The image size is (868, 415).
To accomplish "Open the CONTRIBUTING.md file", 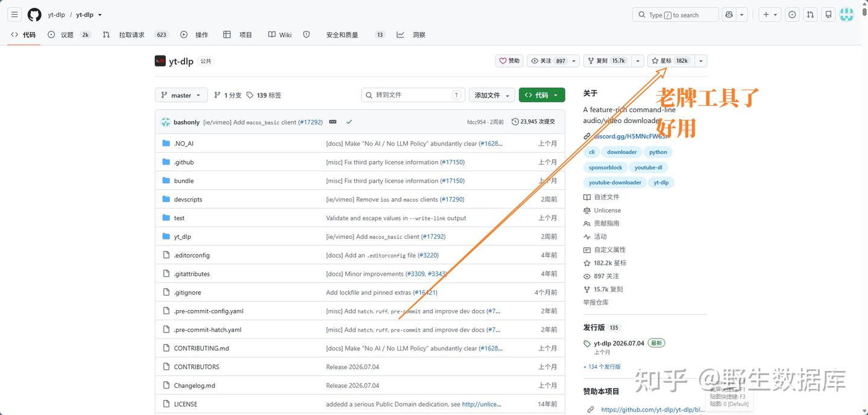I will pyautogui.click(x=201, y=348).
